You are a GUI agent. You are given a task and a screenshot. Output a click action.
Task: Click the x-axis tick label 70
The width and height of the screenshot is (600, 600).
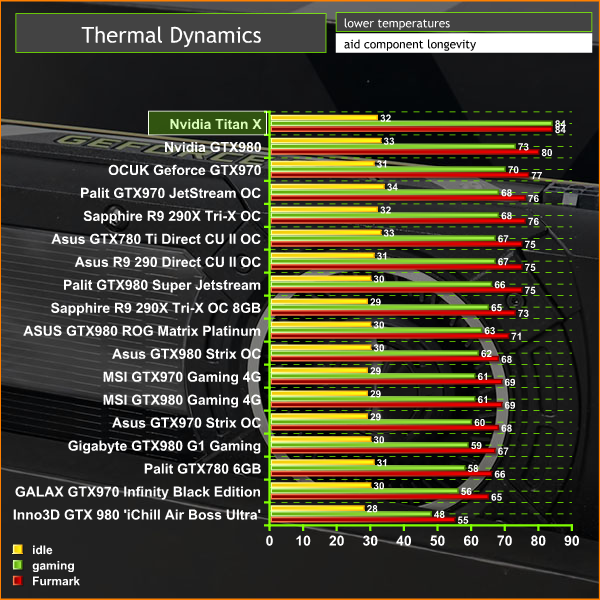point(505,541)
